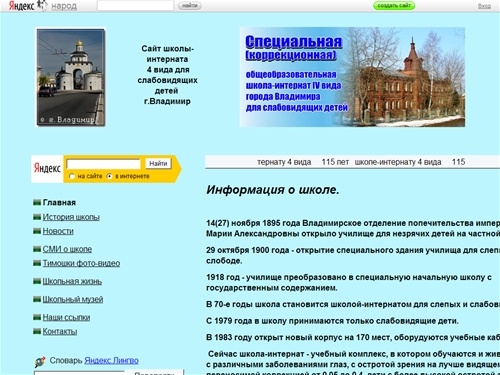
Task: Click the 'Информация о школе.' heading
Action: point(273,190)
